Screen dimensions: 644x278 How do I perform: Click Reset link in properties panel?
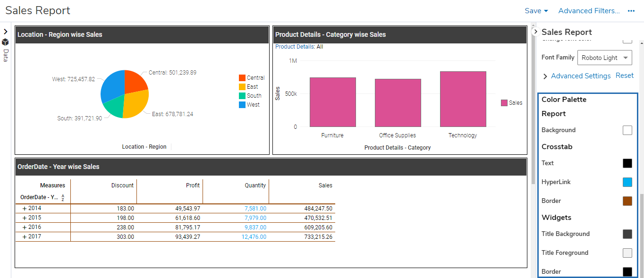tap(624, 76)
